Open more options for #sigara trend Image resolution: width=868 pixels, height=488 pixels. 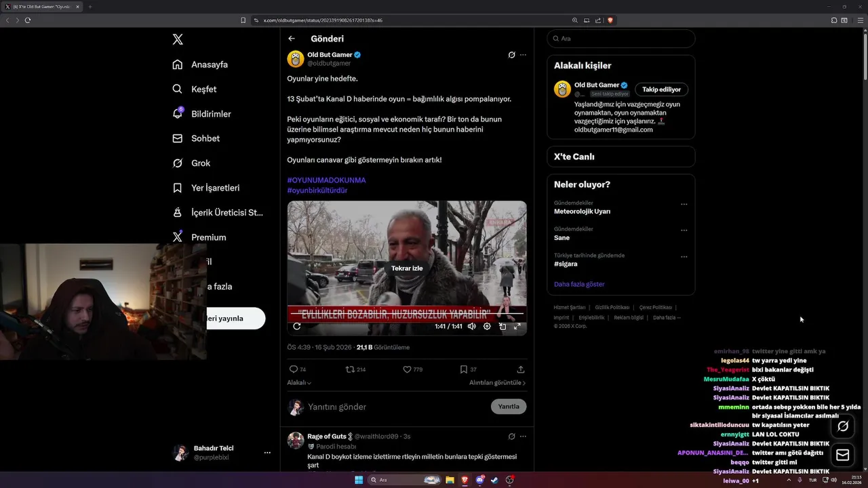point(684,257)
